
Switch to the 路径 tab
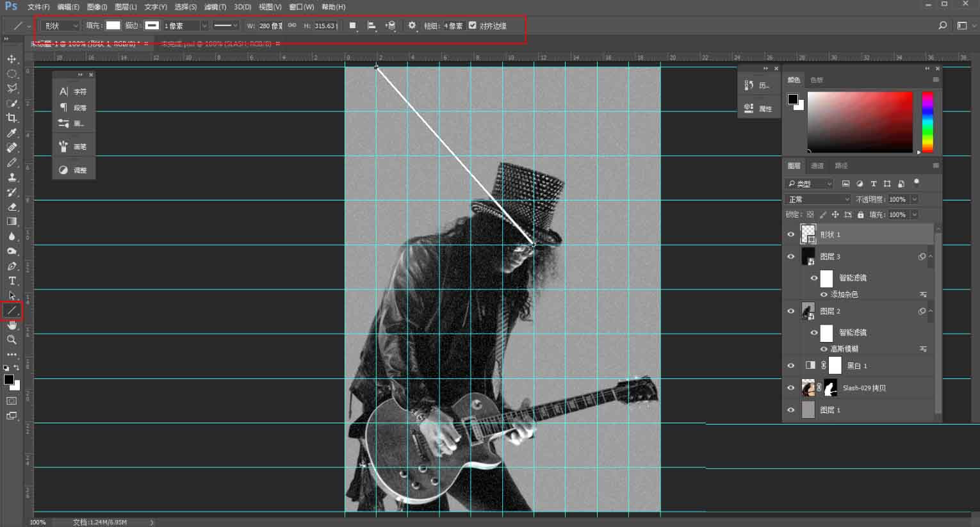[x=842, y=166]
